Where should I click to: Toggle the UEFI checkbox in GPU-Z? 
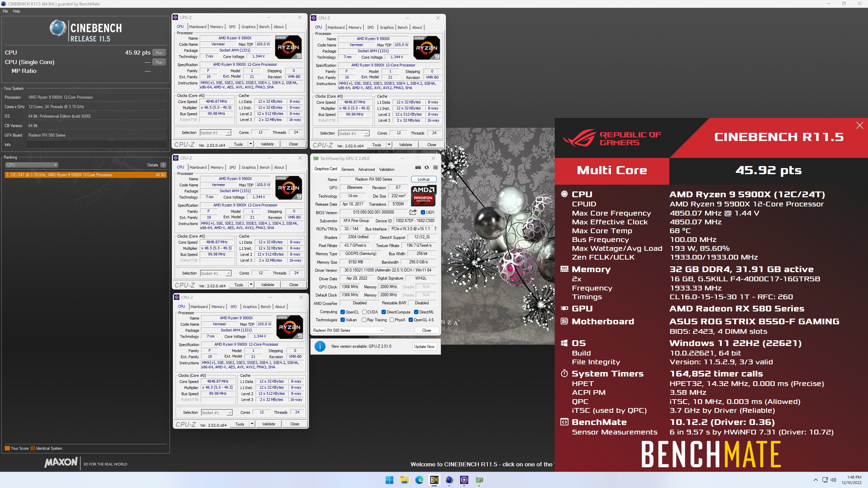(x=423, y=212)
